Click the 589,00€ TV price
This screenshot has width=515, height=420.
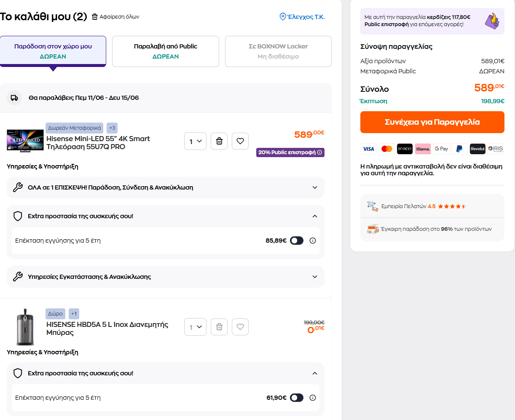pos(309,134)
